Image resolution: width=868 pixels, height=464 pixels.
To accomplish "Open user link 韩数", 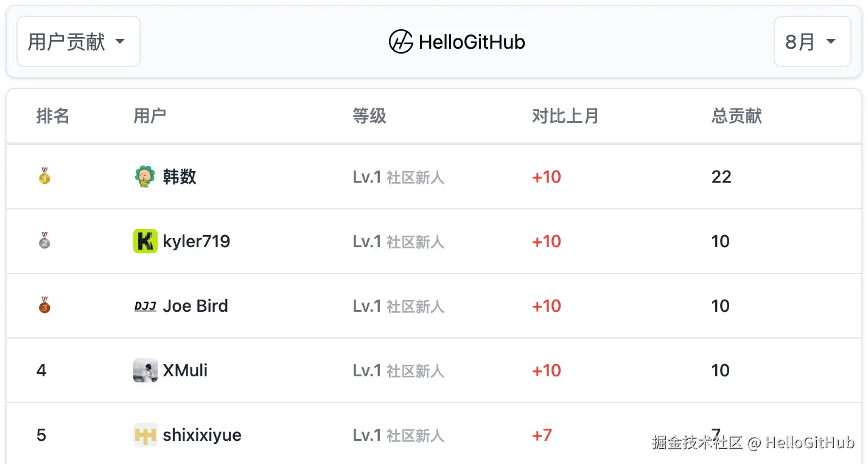I will (180, 177).
